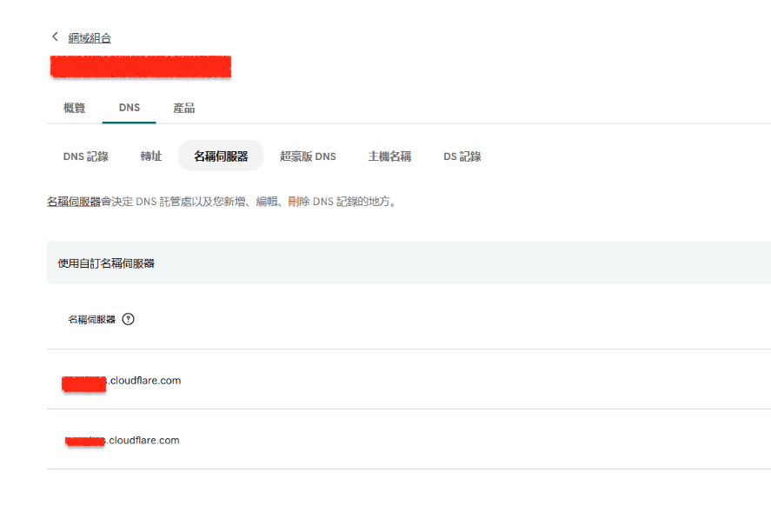Click the question-mark help icon beside 名稱伺服器
This screenshot has width=771, height=532.
129,319
